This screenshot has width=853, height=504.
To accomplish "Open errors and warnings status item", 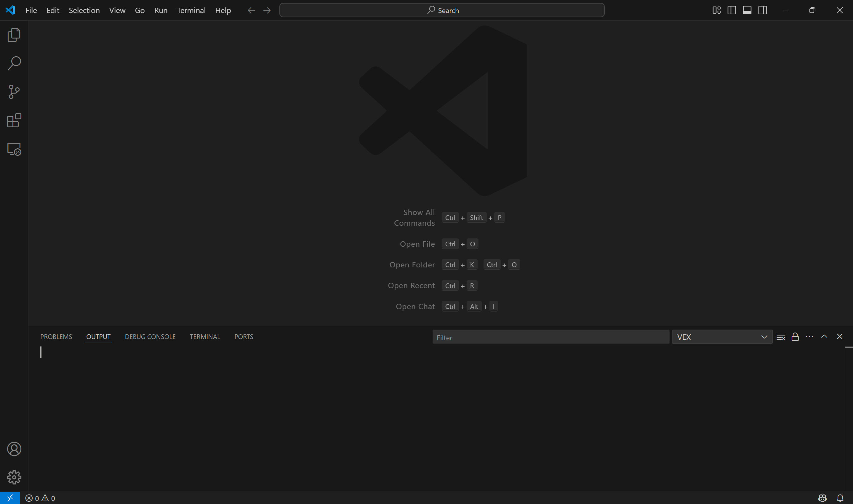I will tap(40, 498).
